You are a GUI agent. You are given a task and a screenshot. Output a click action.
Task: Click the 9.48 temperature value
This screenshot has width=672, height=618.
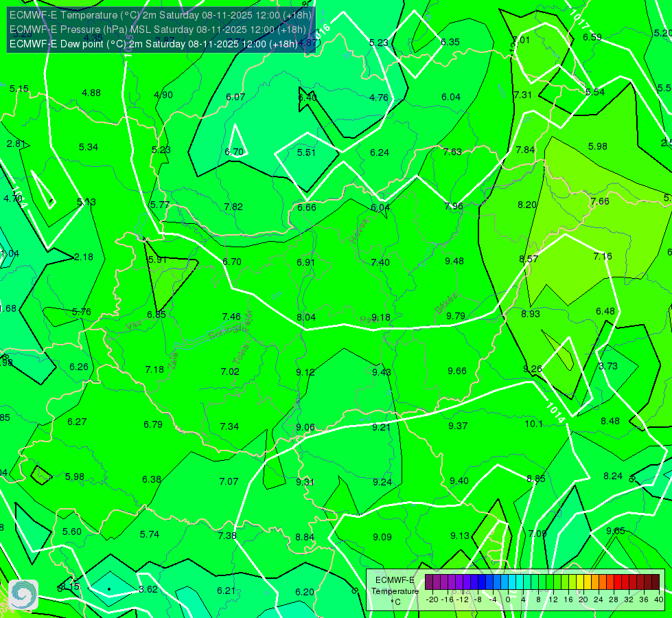(x=454, y=261)
